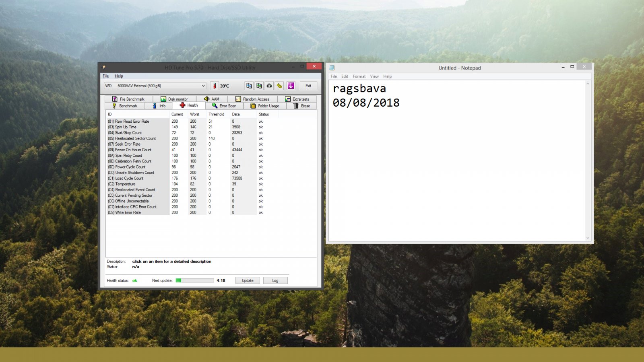Open the options icon with yellow gears
644x362 pixels.
pyautogui.click(x=279, y=86)
